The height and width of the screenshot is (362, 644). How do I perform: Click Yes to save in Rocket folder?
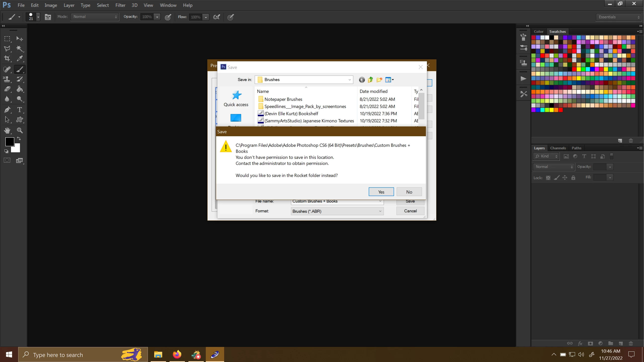coord(381,192)
